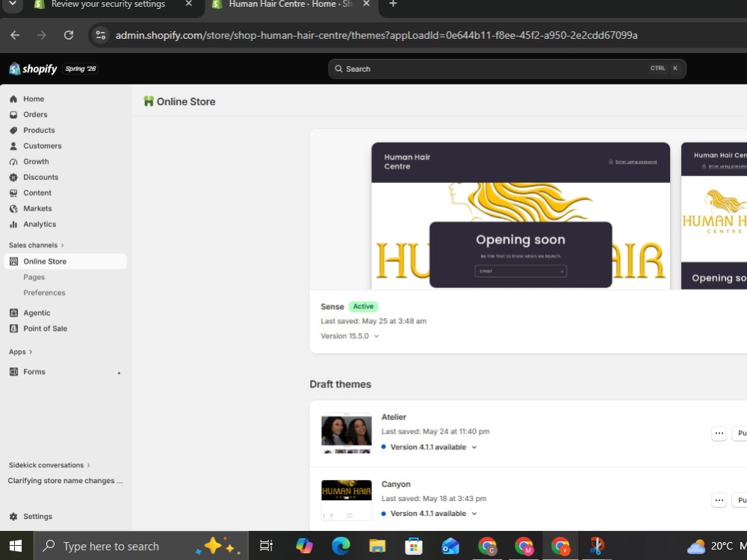The height and width of the screenshot is (560, 747).
Task: Open Atelier theme more actions menu
Action: (719, 433)
